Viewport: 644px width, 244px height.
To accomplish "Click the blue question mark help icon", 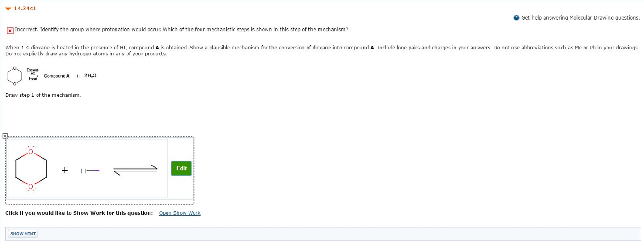I will coord(516,18).
